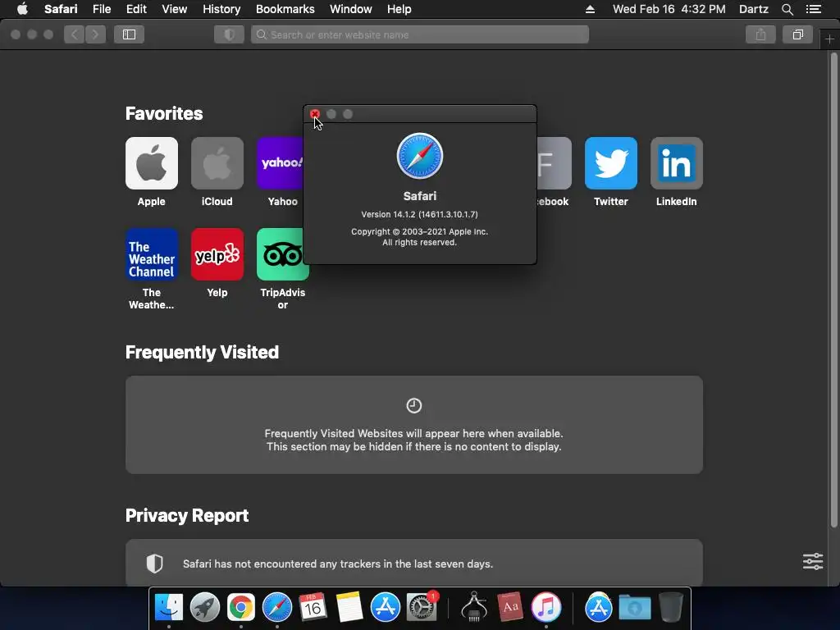The image size is (840, 630).
Task: Open the History menu
Action: click(x=221, y=9)
